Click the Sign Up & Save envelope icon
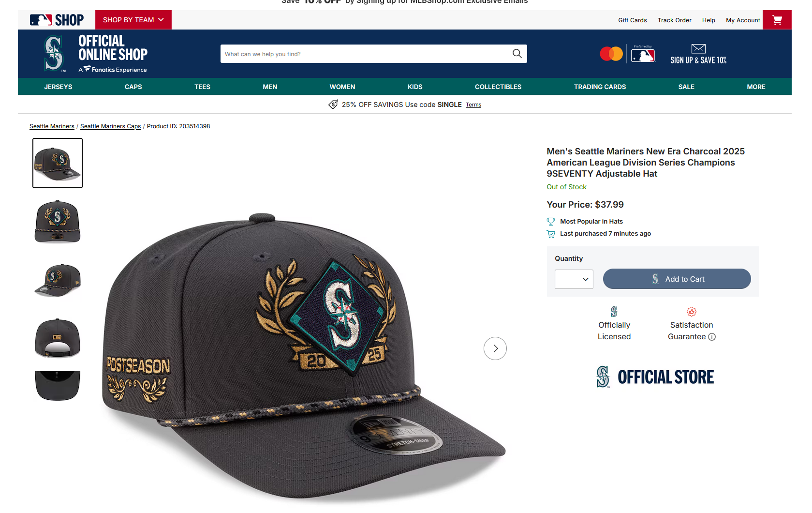 (698, 48)
